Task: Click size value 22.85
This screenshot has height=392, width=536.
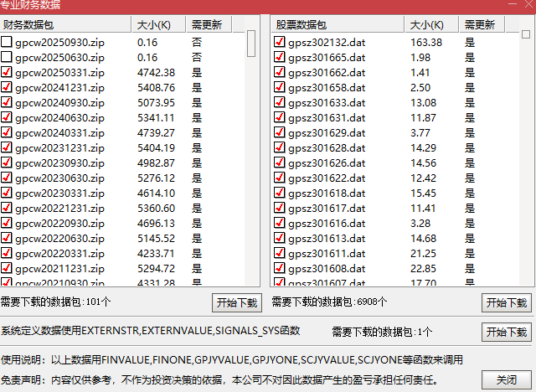Action: point(423,268)
